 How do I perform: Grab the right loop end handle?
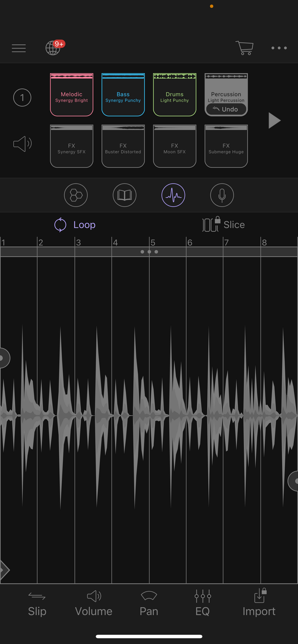tap(293, 481)
